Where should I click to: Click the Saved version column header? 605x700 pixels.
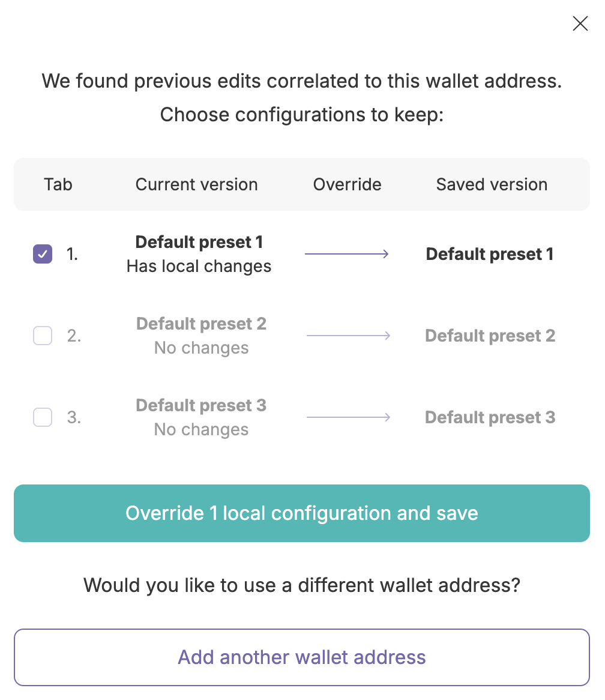pyautogui.click(x=492, y=184)
